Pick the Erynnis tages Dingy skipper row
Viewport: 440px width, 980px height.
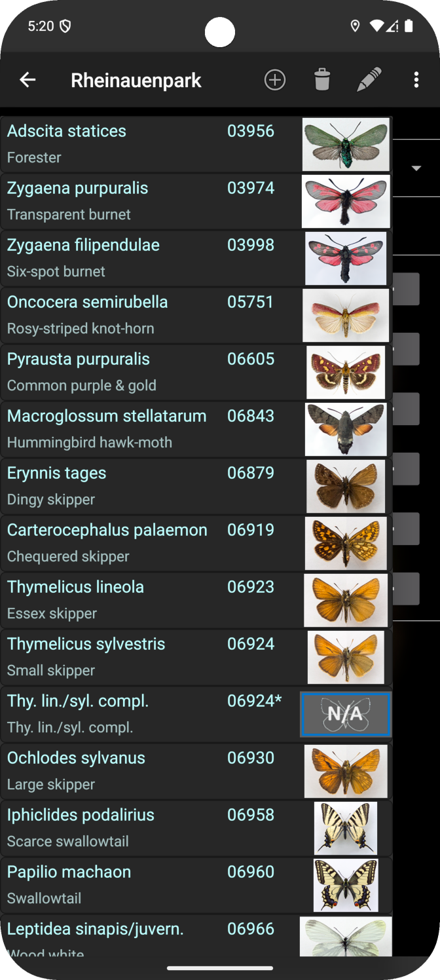coord(131,486)
